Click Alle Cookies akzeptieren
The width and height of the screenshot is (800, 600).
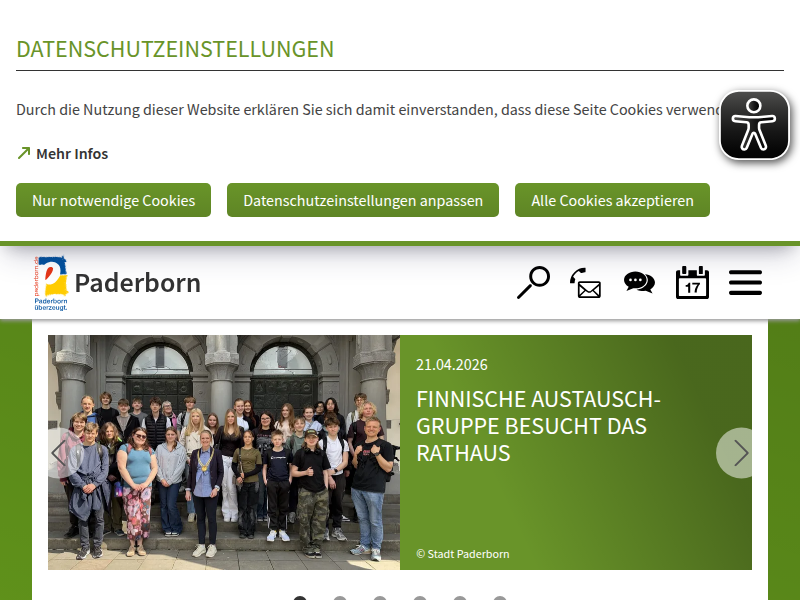(x=612, y=200)
